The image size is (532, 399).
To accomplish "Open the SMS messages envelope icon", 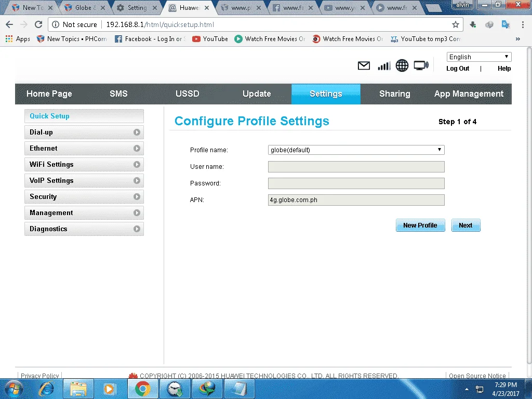I will pos(364,65).
